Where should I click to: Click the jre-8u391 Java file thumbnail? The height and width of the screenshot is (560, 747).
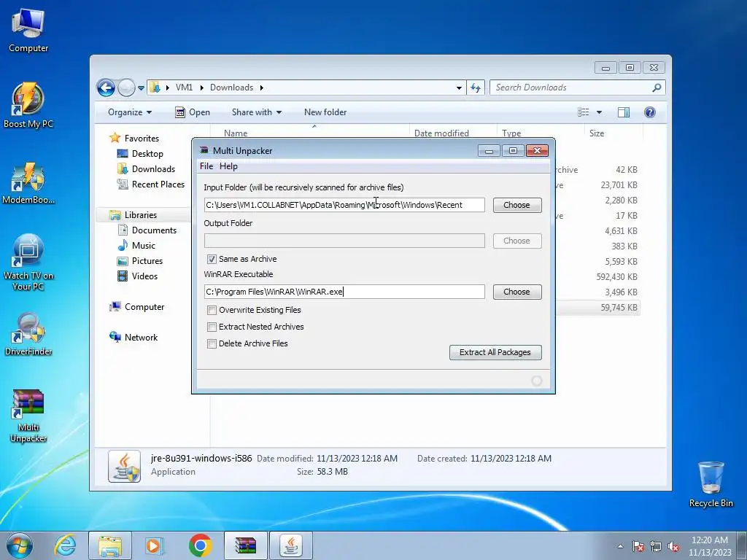(124, 466)
